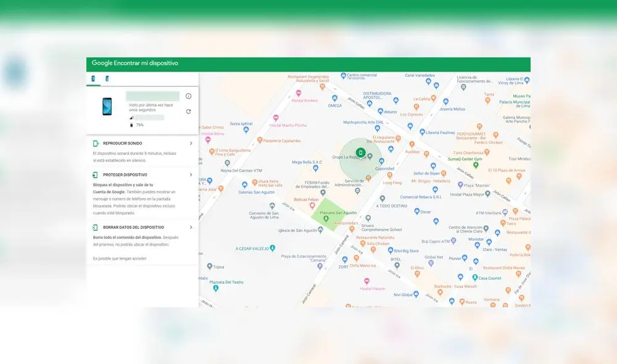The width and height of the screenshot is (617, 364).
Task: Click the sound icon beside Reproducir Sonido
Action: (x=94, y=142)
